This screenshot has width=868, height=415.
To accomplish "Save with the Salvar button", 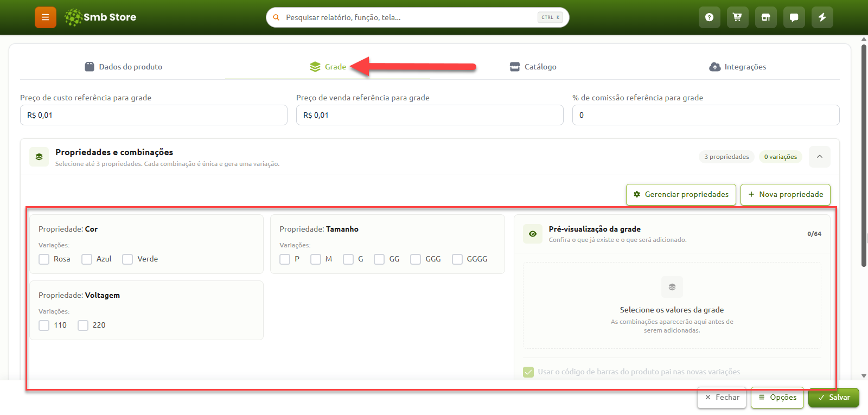I will [x=834, y=398].
